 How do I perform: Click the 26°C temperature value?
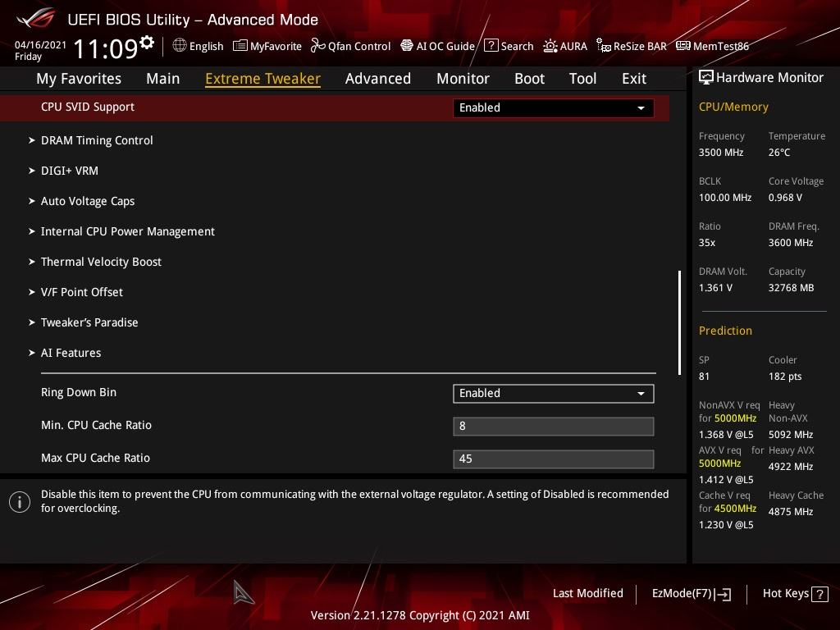click(779, 152)
